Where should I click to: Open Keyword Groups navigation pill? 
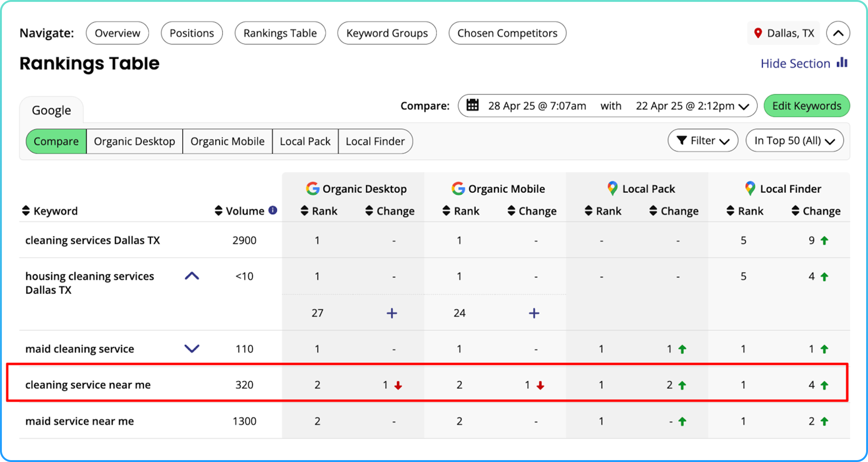click(387, 33)
